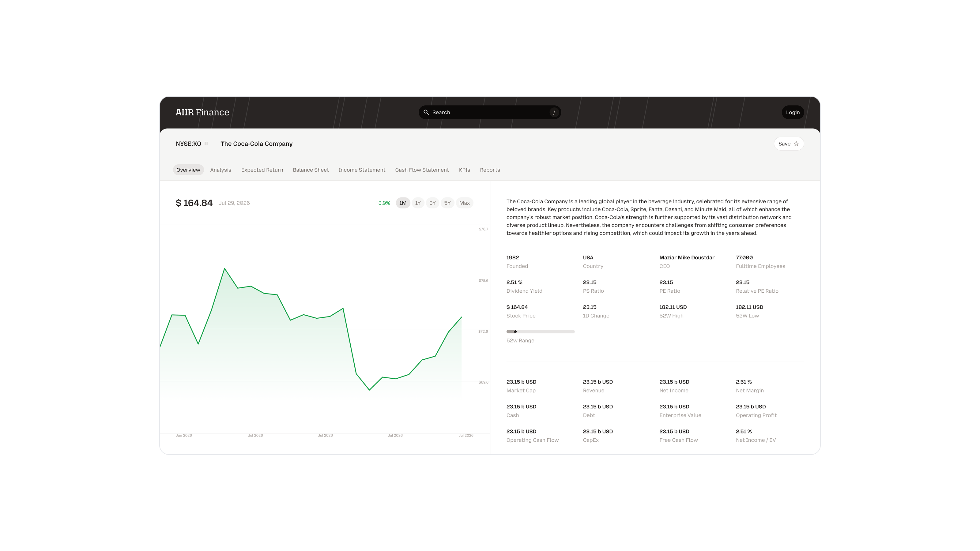Image resolution: width=980 pixels, height=551 pixels.
Task: Click the star icon on Save
Action: pyautogui.click(x=796, y=144)
